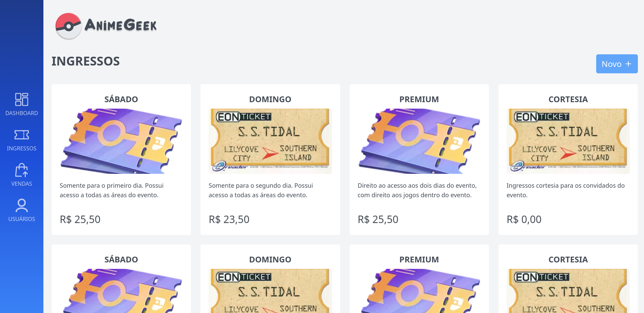The width and height of the screenshot is (644, 313).
Task: Click the Ingressos ticket icon in sidebar
Action: pyautogui.click(x=22, y=135)
